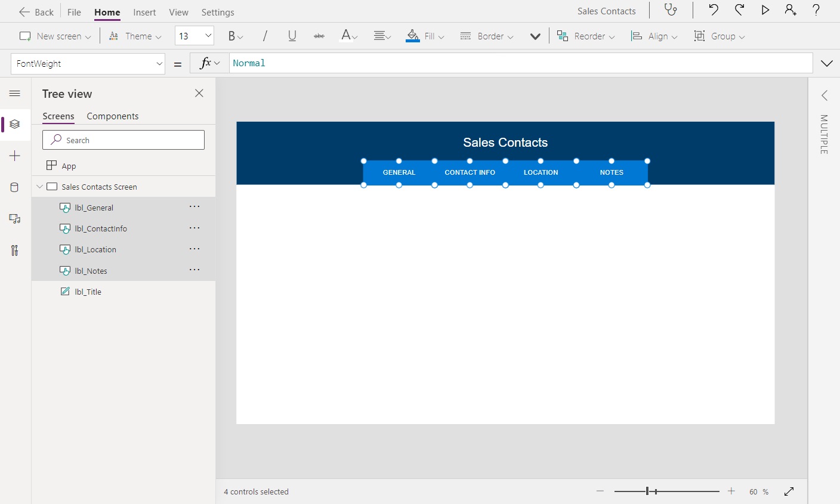Click the Undo arrow

(x=715, y=10)
